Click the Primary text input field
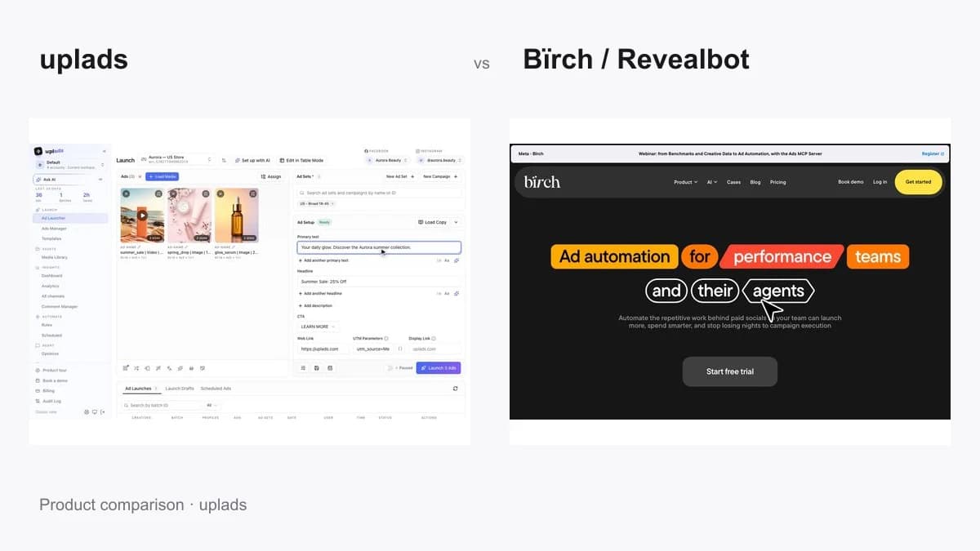 (379, 247)
